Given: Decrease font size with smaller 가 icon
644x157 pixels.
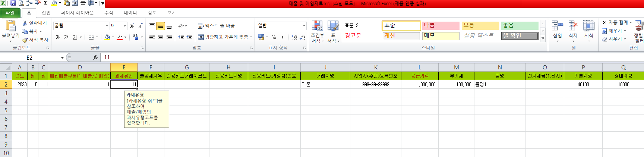Looking at the screenshot, I should tap(140, 26).
